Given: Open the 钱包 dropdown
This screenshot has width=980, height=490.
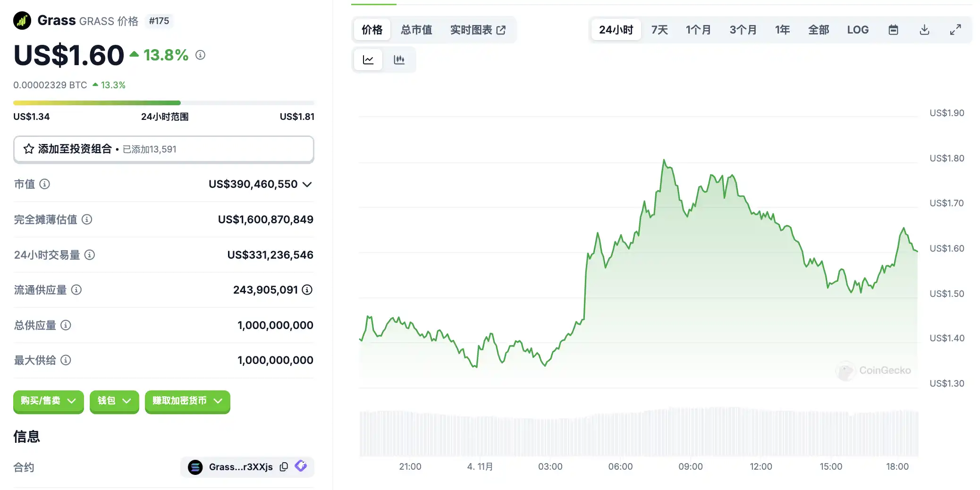Looking at the screenshot, I should [114, 401].
